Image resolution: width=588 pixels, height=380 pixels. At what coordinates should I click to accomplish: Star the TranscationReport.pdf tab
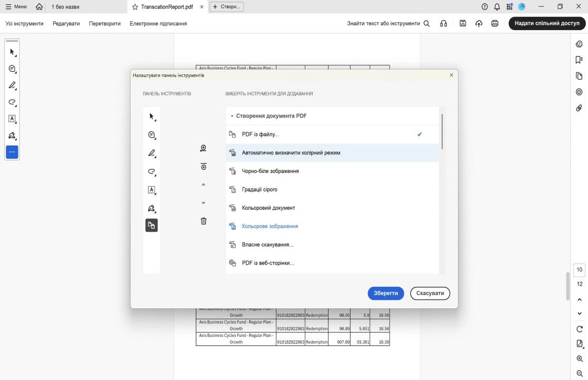point(135,7)
